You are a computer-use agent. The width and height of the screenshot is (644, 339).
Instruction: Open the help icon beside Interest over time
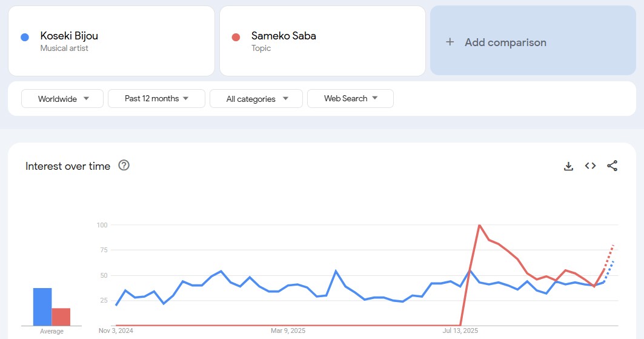click(x=124, y=166)
